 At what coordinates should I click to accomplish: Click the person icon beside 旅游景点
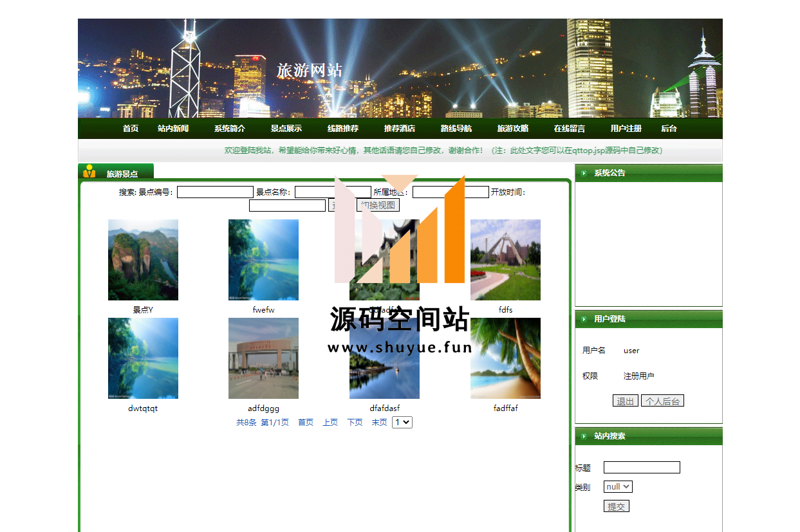click(89, 172)
